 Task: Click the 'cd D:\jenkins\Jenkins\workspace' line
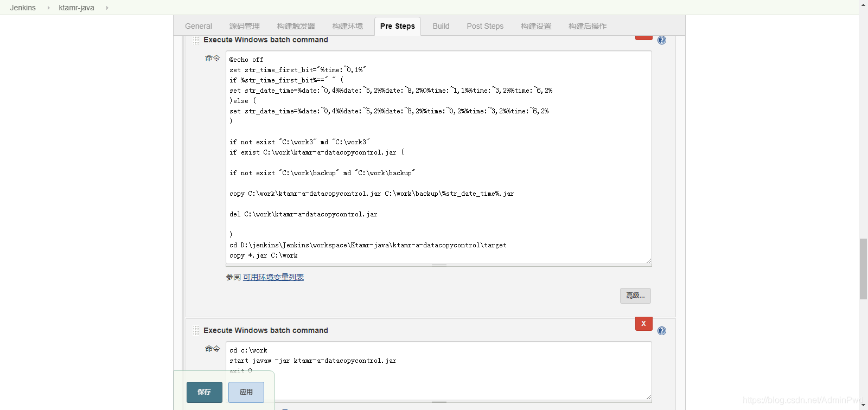(x=368, y=245)
